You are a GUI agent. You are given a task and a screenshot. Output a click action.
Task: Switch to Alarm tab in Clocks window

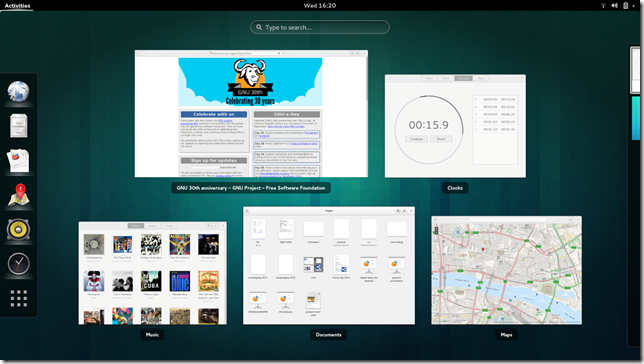pyautogui.click(x=446, y=78)
